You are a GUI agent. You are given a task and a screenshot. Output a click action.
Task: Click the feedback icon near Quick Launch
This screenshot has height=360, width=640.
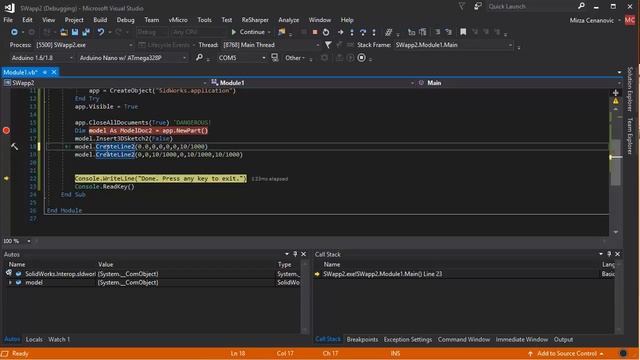[x=478, y=6]
